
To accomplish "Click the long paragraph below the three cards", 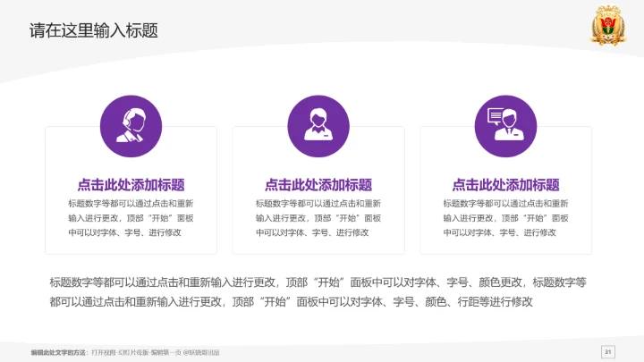I will pos(318,291).
